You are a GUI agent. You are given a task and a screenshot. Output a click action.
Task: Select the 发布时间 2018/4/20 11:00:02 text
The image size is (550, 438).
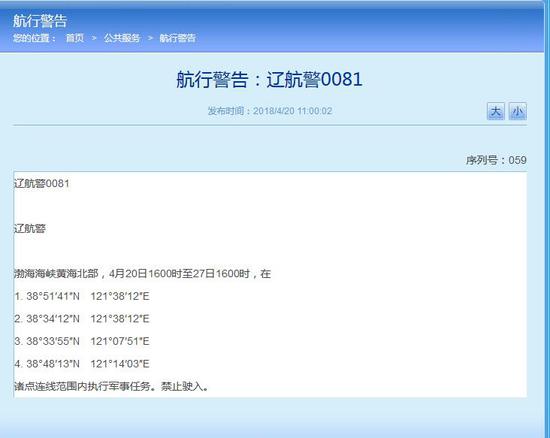pyautogui.click(x=270, y=111)
